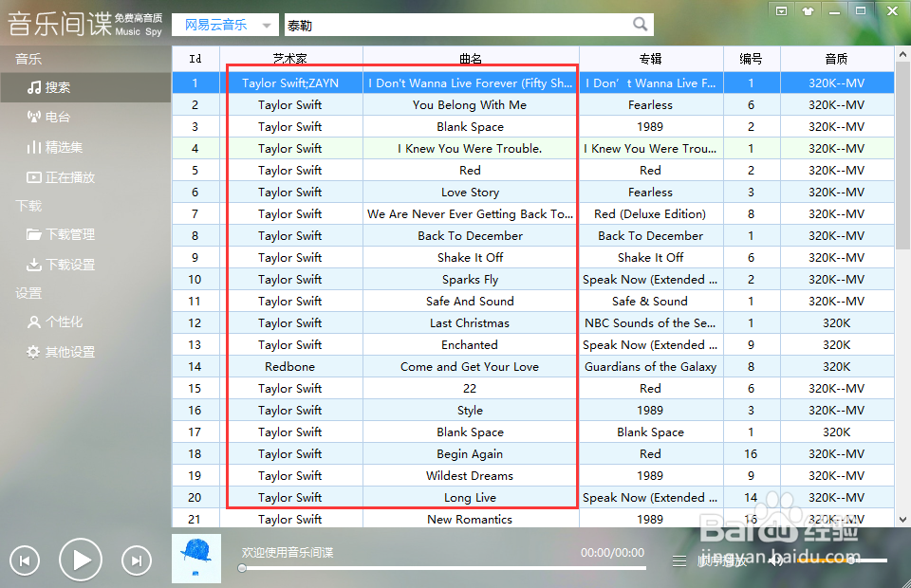Mute audio via the speaker icon
The height and width of the screenshot is (588, 911).
[775, 560]
